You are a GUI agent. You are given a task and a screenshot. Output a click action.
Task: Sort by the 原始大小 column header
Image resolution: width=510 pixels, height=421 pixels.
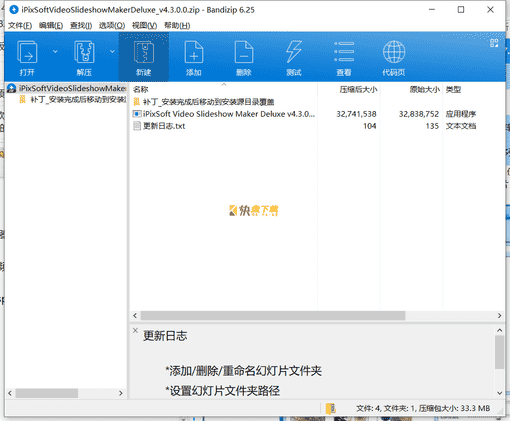(425, 89)
